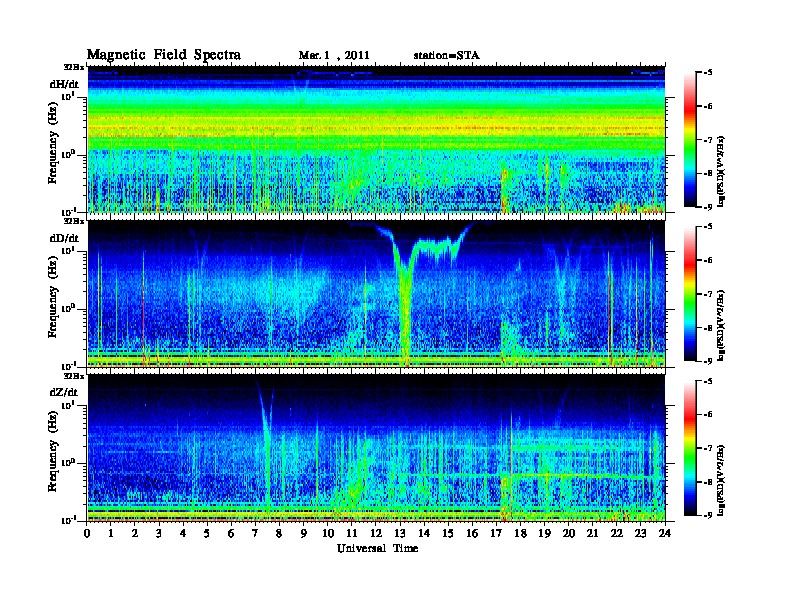
Task: Click hour 6 on the Universal Time axis
Action: point(231,534)
